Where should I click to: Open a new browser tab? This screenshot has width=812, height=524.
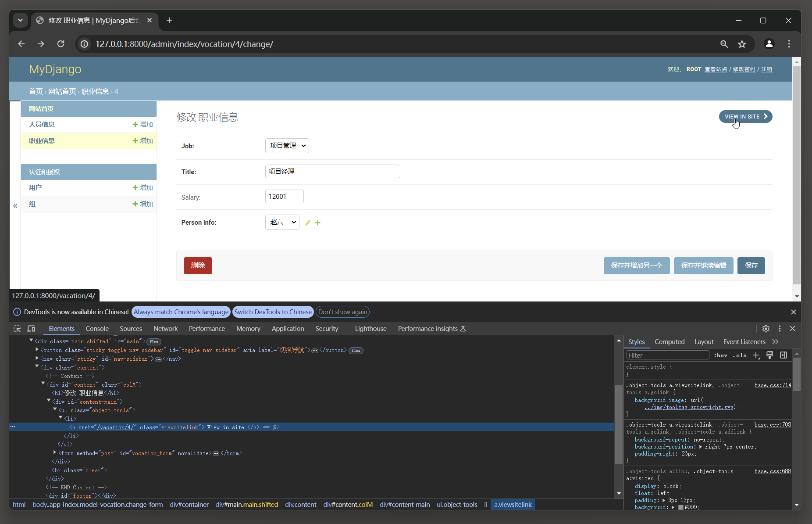pyautogui.click(x=169, y=20)
